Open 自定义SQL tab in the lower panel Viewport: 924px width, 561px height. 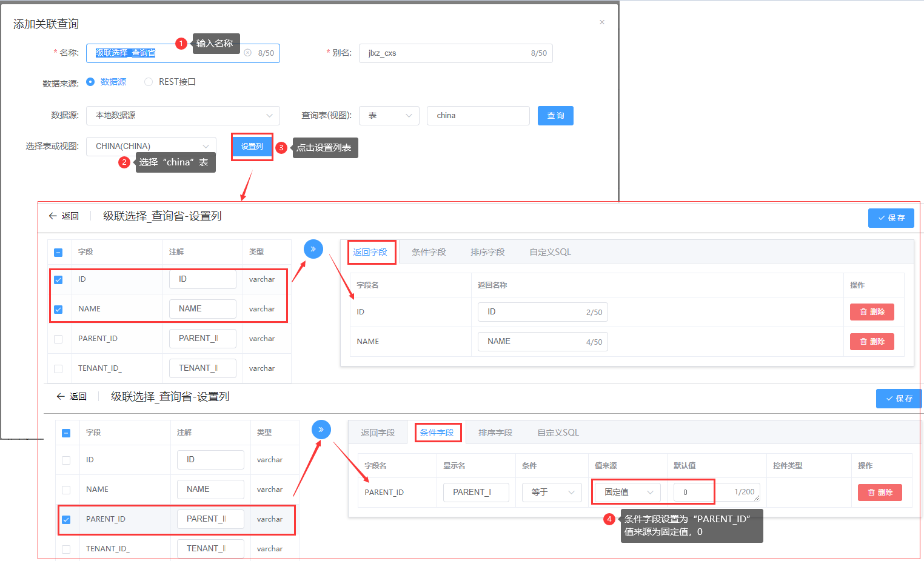pos(558,433)
